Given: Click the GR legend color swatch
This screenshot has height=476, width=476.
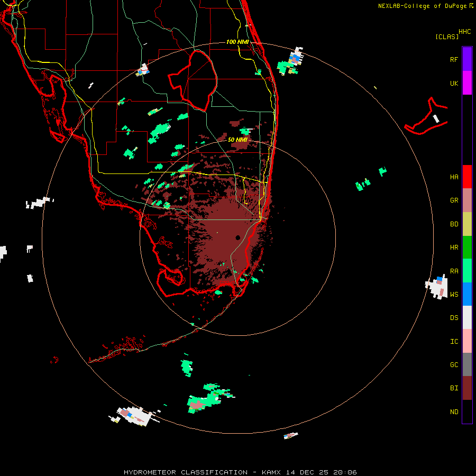Looking at the screenshot, I should coord(467,200).
